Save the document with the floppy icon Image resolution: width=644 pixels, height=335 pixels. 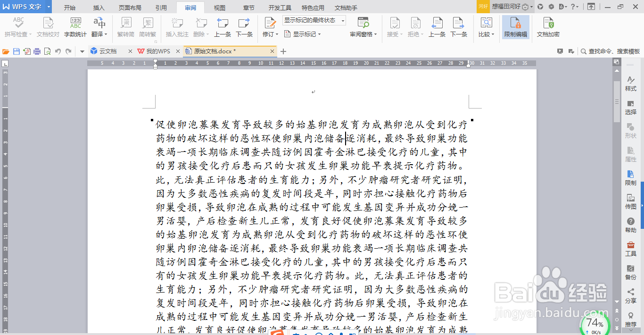pyautogui.click(x=17, y=51)
